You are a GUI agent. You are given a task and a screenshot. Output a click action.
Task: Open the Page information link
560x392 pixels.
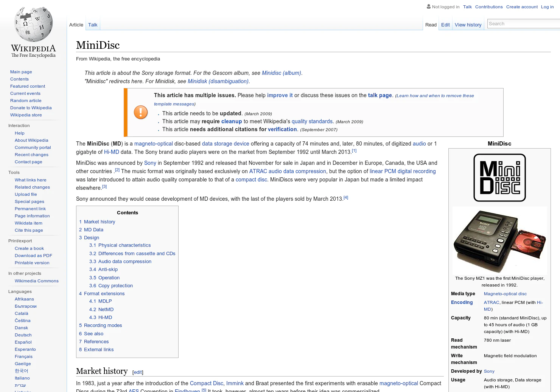tap(32, 216)
